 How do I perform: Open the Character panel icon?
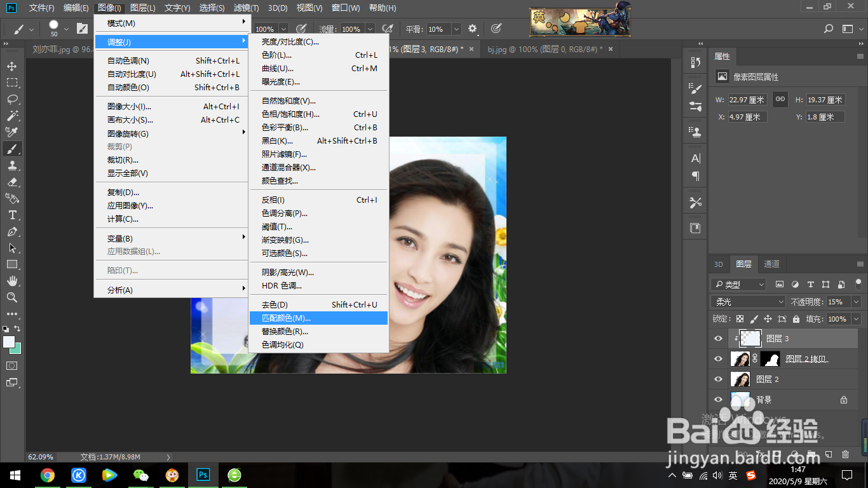point(696,158)
